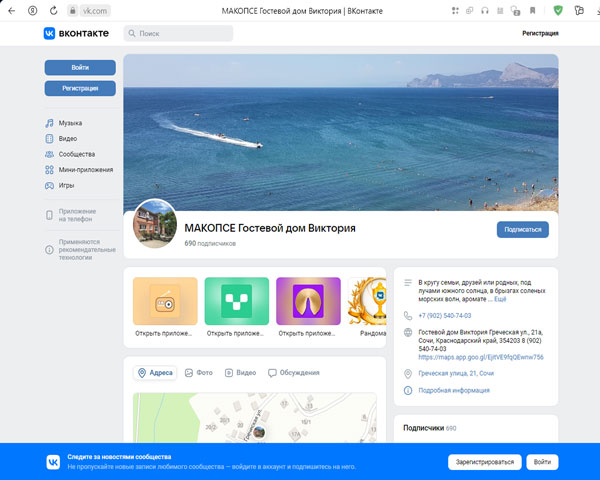
Task: Open the purple gold arch app tile
Action: (308, 301)
